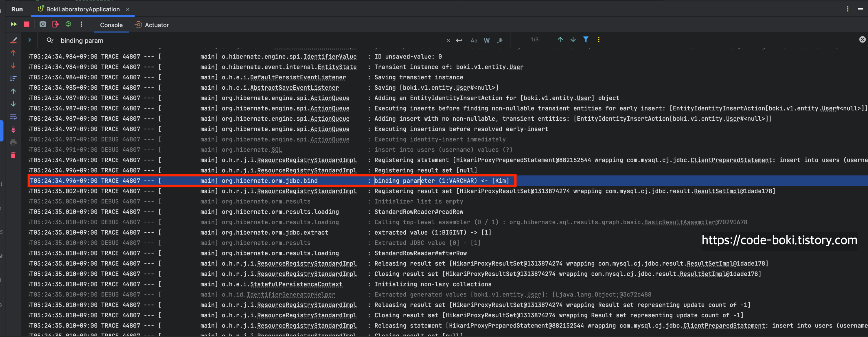This screenshot has width=868, height=337.
Task: Click the print console icon
Action: pyautogui.click(x=14, y=143)
